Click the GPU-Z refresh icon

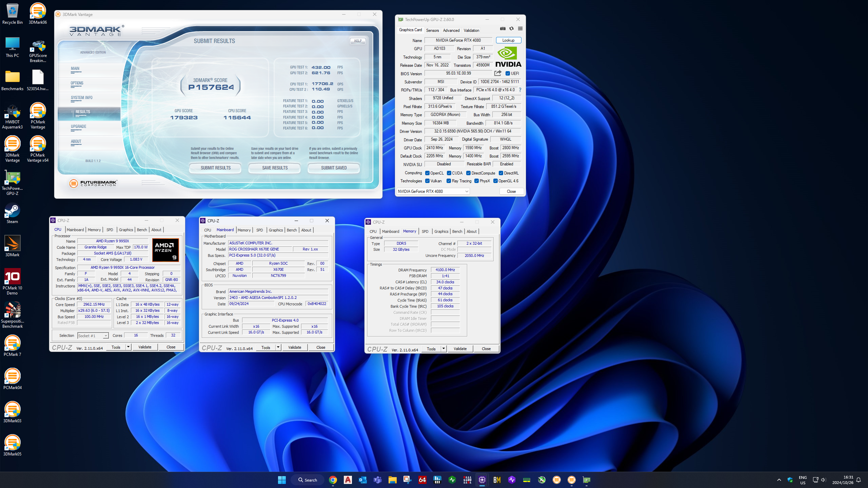[512, 28]
